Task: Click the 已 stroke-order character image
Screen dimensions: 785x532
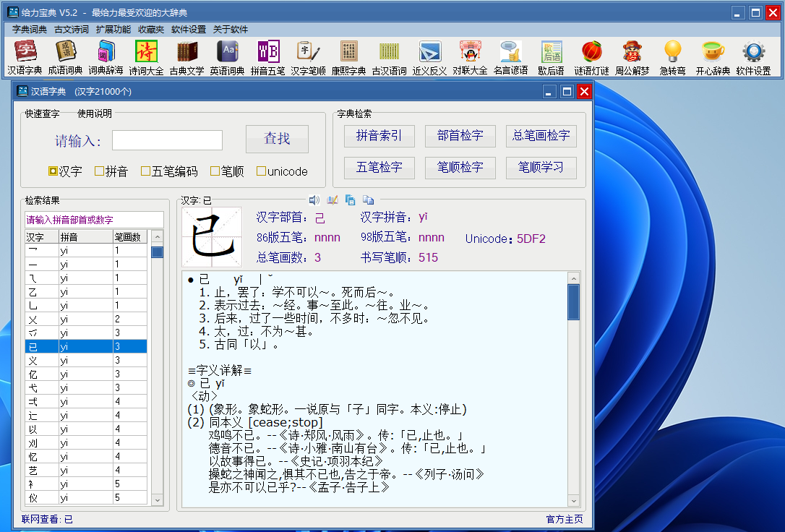Action: pyautogui.click(x=212, y=236)
